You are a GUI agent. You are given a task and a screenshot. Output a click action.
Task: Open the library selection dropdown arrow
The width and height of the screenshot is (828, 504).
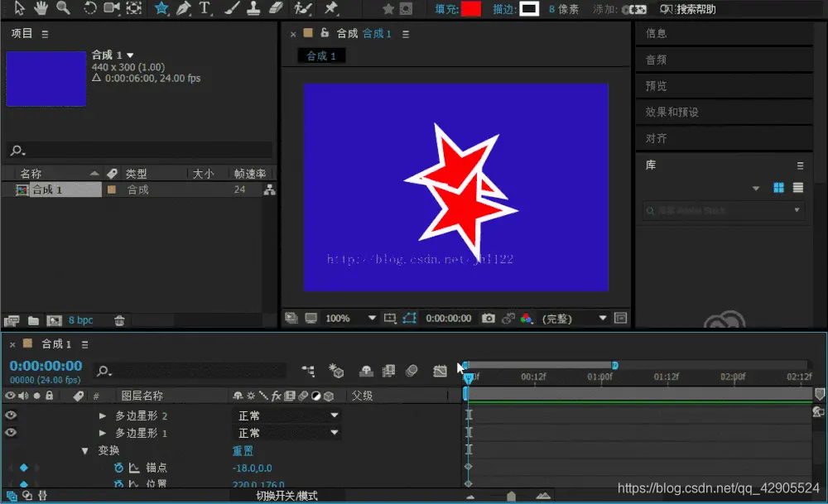pyautogui.click(x=756, y=189)
